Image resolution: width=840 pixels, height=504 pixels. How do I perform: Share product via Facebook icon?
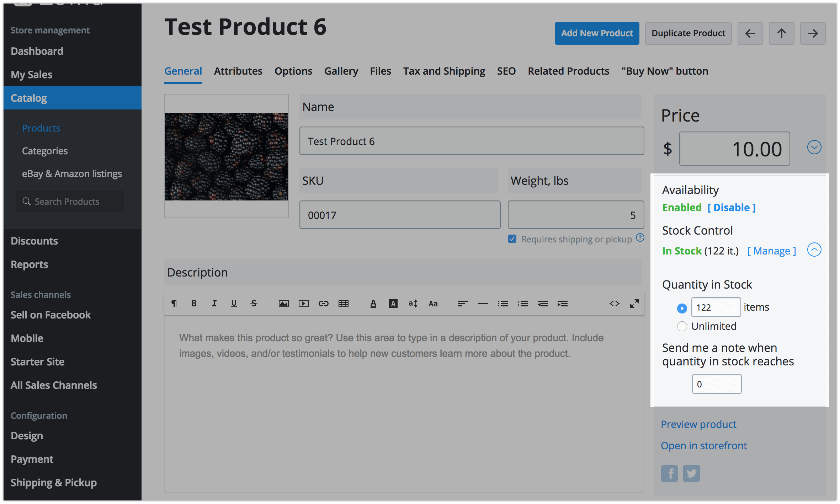click(x=669, y=473)
